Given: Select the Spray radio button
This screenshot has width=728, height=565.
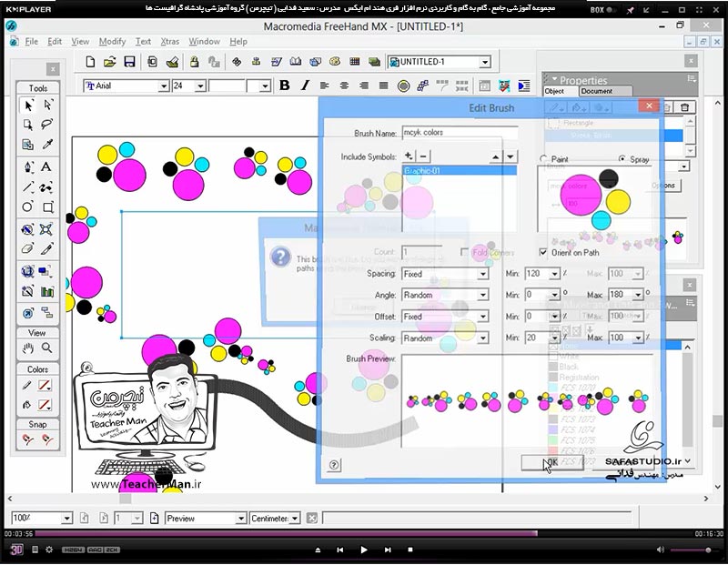Looking at the screenshot, I should click(x=622, y=159).
